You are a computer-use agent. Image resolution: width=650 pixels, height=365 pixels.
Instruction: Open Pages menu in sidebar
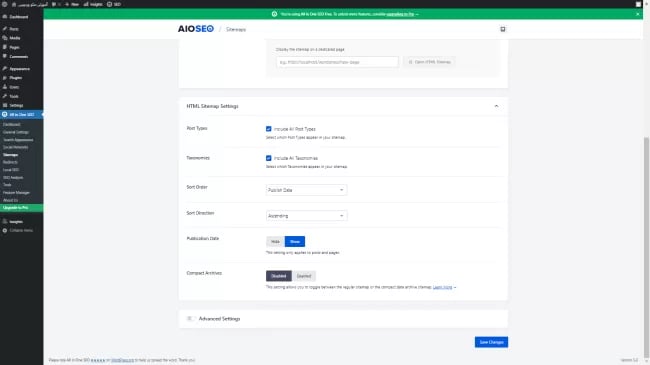[x=15, y=47]
